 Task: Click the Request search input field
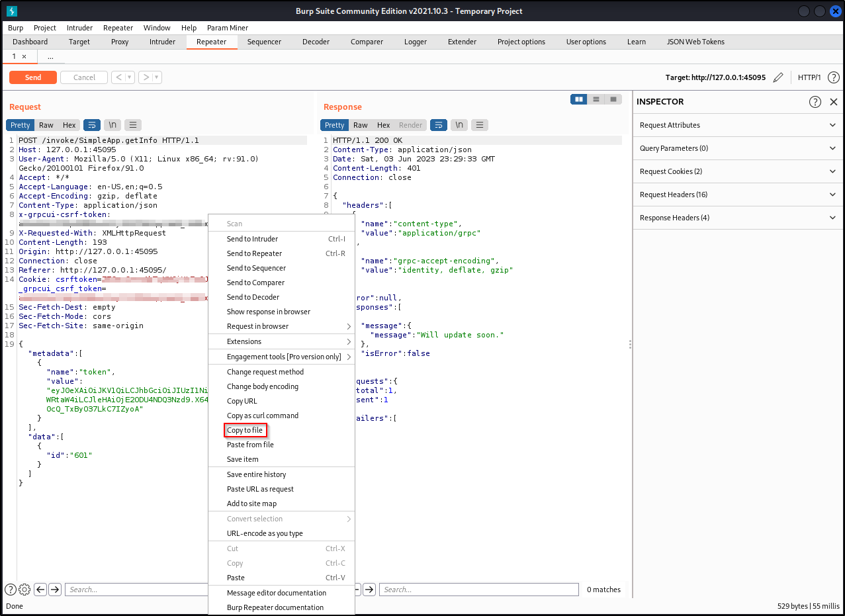click(x=136, y=590)
